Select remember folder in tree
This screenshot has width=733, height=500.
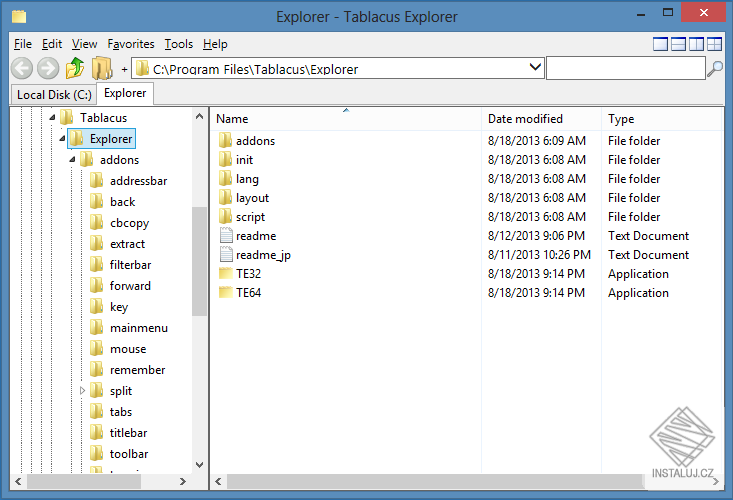[x=137, y=370]
